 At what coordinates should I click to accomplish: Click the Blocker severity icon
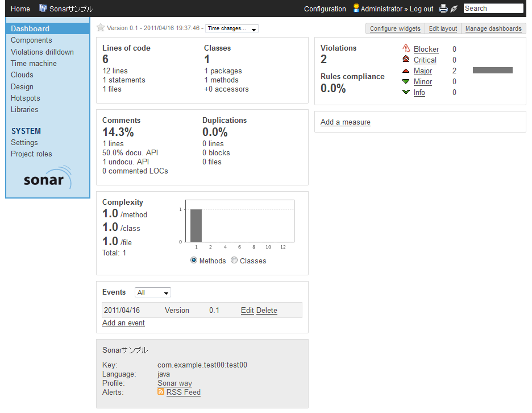(x=406, y=48)
